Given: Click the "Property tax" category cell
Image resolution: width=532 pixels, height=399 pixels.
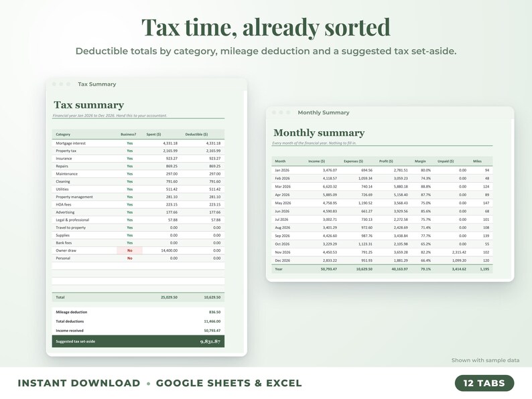Looking at the screenshot, I should click(x=66, y=151).
